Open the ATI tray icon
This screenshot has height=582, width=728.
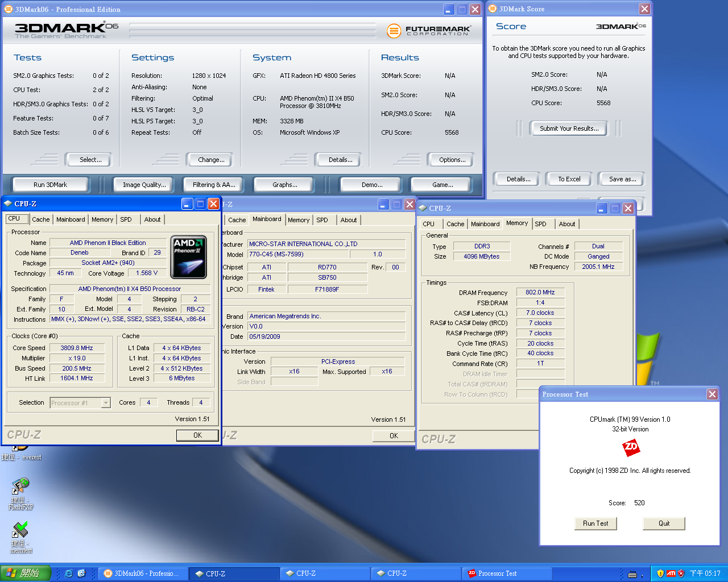[x=671, y=573]
